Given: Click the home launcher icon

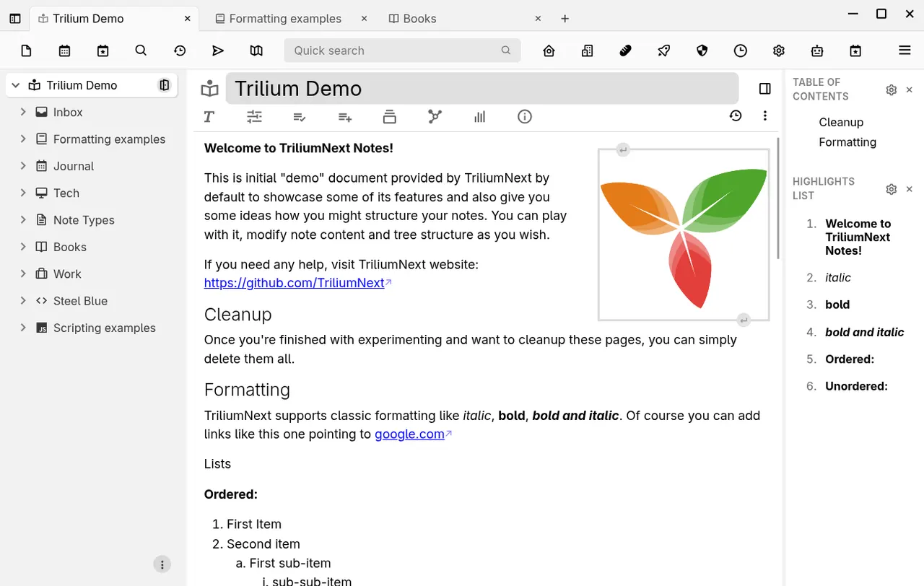Looking at the screenshot, I should (x=549, y=51).
